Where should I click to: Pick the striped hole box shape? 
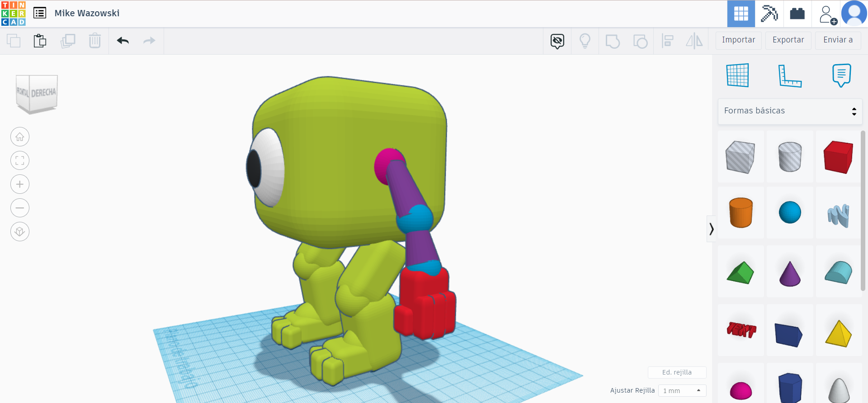[741, 157]
